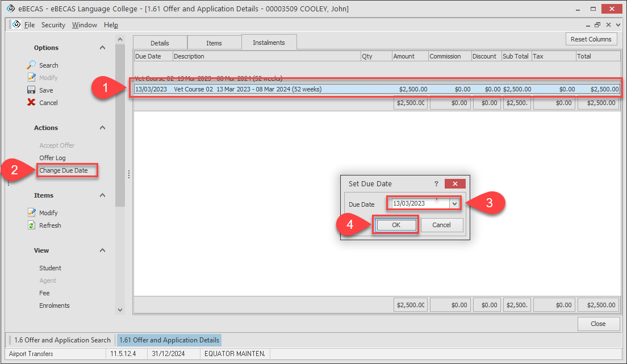Screen dimensions: 627x364
Task: Switch to the Items tab
Action: [214, 43]
